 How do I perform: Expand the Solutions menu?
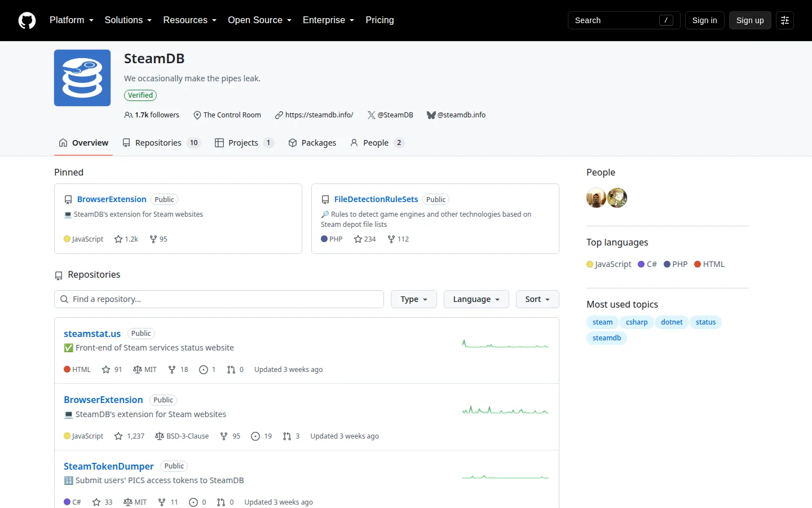click(128, 20)
